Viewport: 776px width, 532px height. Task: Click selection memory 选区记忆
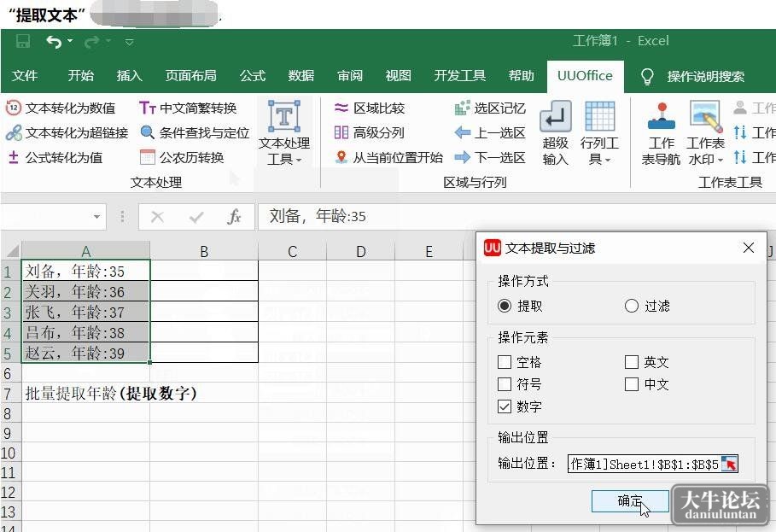point(490,108)
